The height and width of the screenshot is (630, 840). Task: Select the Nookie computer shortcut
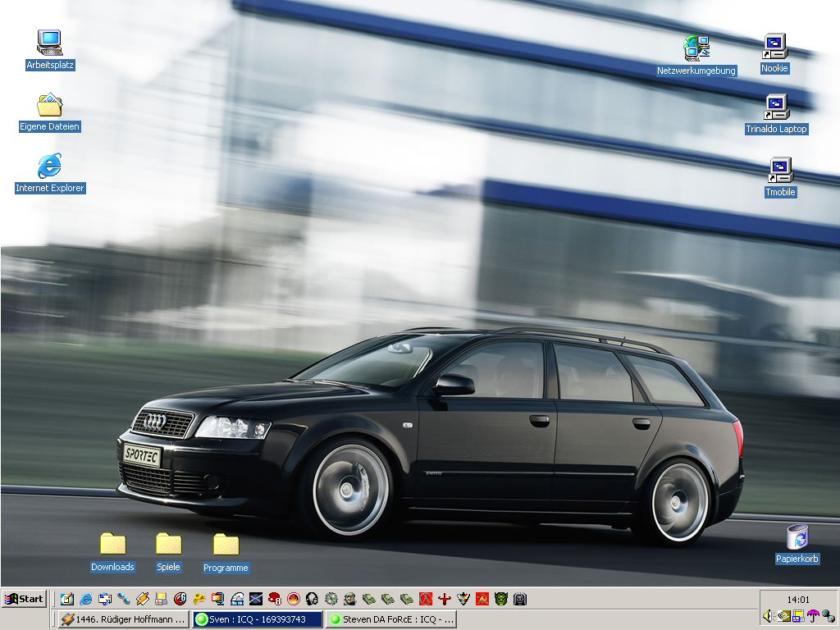click(774, 46)
